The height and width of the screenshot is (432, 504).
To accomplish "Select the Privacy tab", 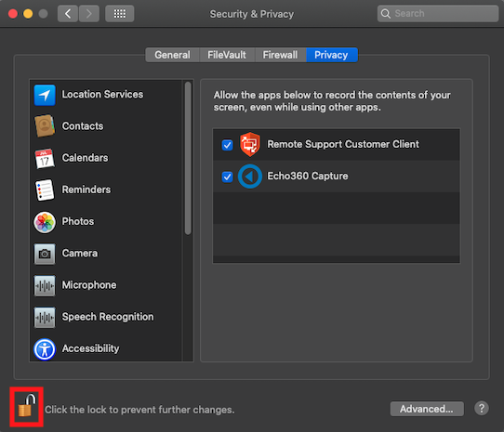I will pos(331,55).
